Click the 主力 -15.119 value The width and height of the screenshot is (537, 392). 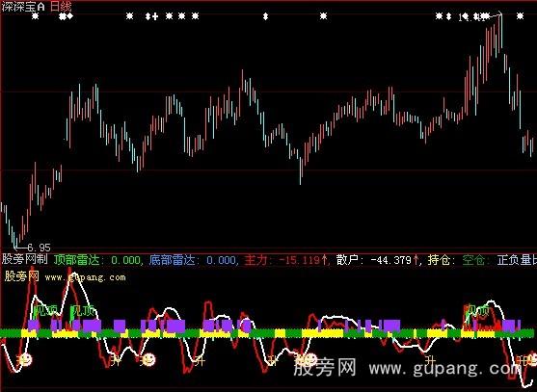pyautogui.click(x=285, y=260)
